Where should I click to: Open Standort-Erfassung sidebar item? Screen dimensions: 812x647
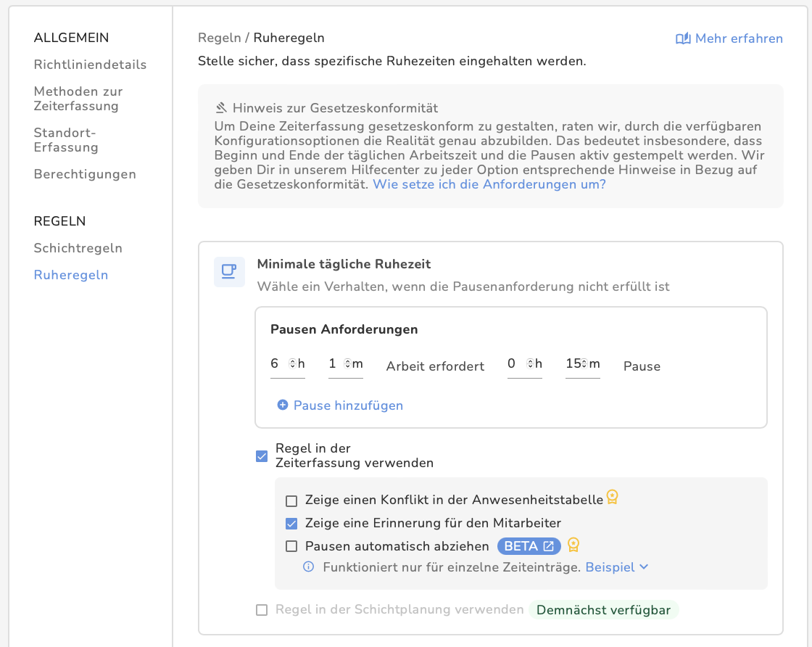[66, 140]
